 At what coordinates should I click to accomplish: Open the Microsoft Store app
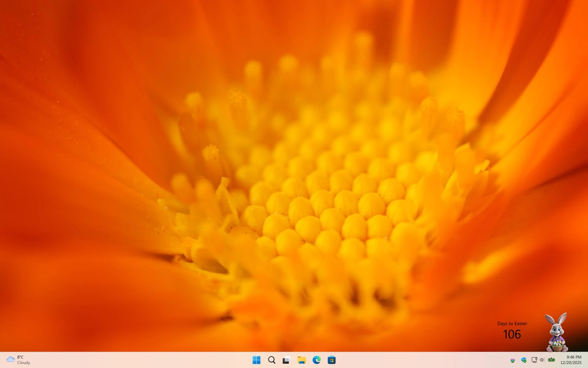coord(332,360)
